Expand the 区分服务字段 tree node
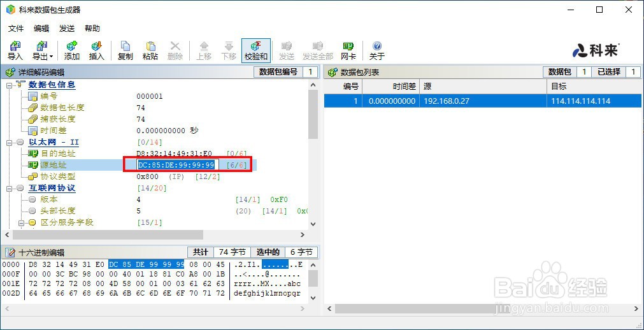 21,223
